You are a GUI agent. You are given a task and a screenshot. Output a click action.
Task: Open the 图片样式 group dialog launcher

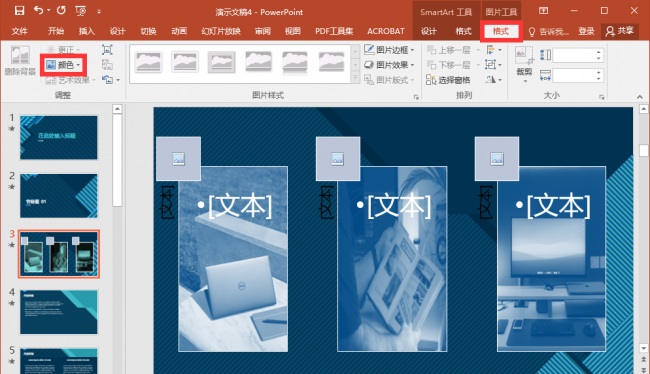pos(416,97)
